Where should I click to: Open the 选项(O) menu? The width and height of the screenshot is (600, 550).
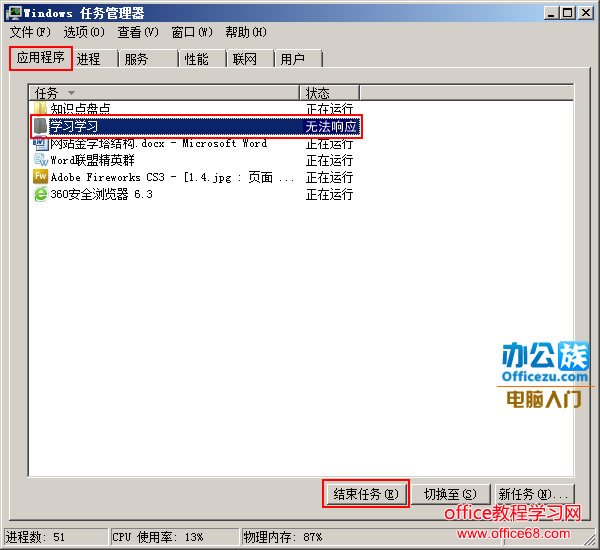coord(84,32)
